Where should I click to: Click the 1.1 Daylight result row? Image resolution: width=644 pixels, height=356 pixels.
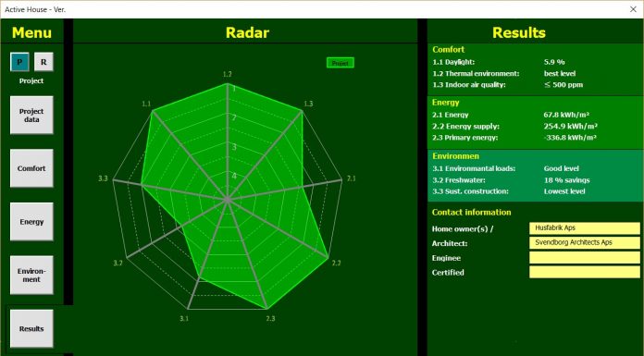(499, 62)
